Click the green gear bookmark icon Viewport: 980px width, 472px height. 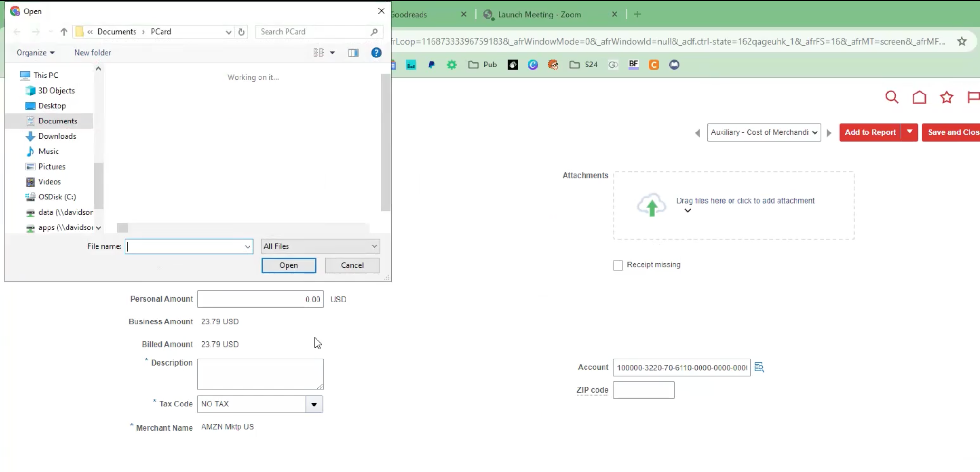pyautogui.click(x=452, y=65)
